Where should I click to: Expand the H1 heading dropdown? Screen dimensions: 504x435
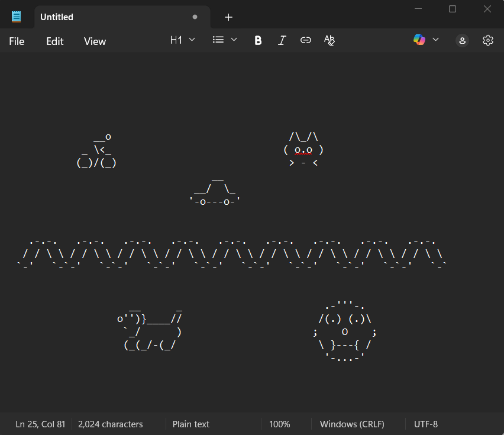[182, 40]
